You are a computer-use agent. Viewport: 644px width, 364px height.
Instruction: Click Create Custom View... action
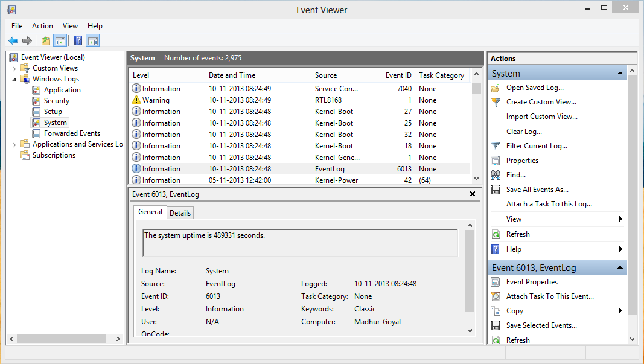coord(541,102)
